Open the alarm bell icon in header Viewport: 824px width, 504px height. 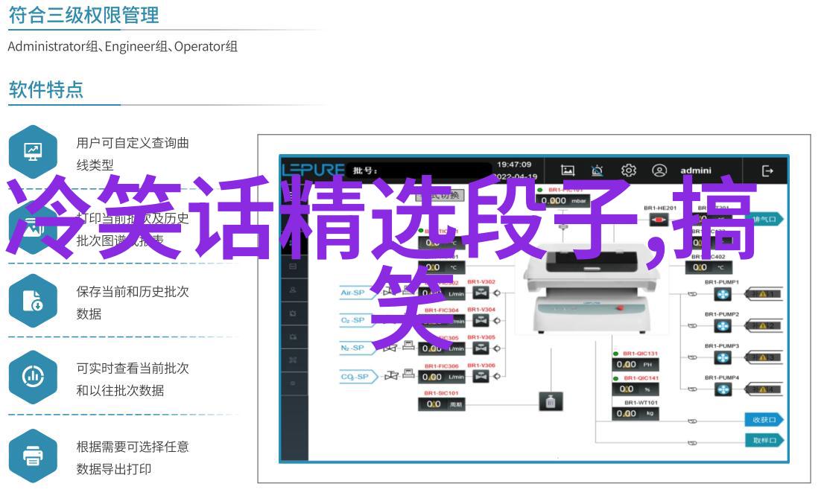click(598, 170)
